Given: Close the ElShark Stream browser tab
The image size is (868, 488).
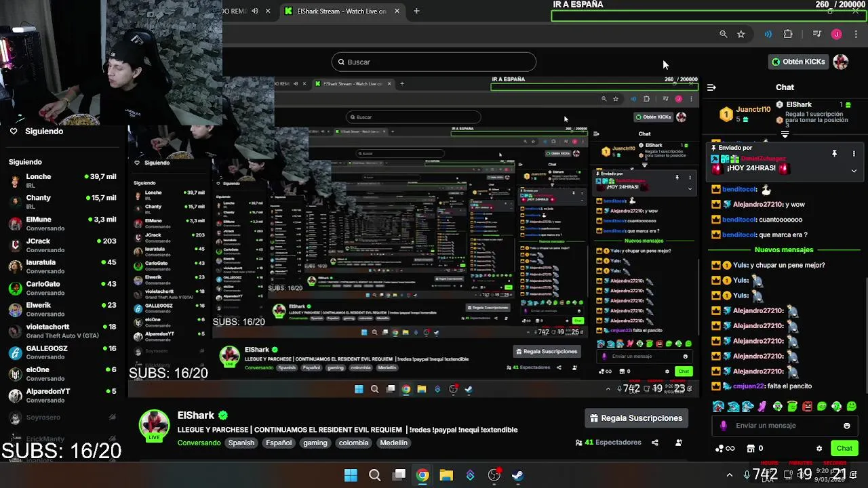Looking at the screenshot, I should (x=397, y=11).
